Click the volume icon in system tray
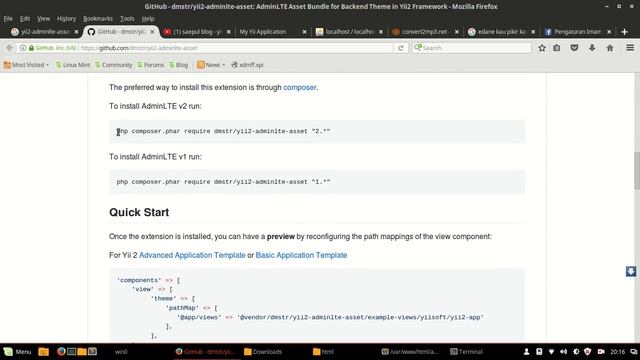Viewport: 640px width, 360px height. click(x=564, y=351)
